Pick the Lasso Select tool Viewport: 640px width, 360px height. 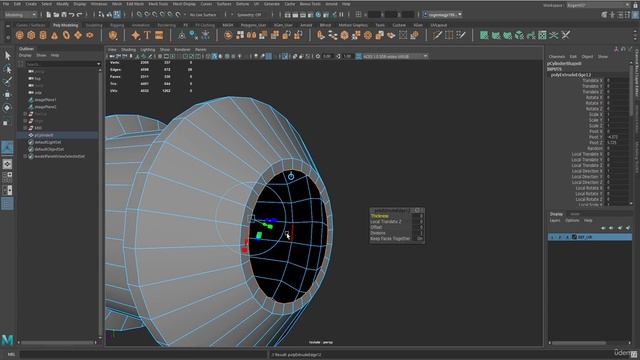[7, 69]
